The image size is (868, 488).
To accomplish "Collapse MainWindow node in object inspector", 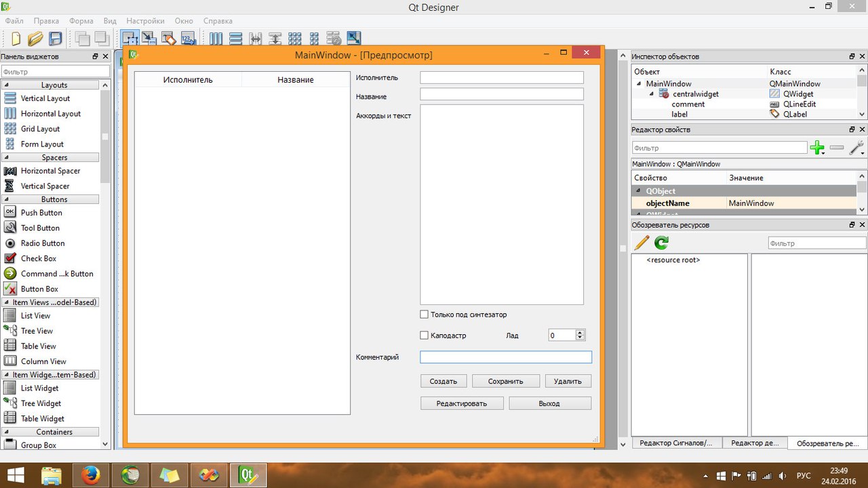I will 639,84.
